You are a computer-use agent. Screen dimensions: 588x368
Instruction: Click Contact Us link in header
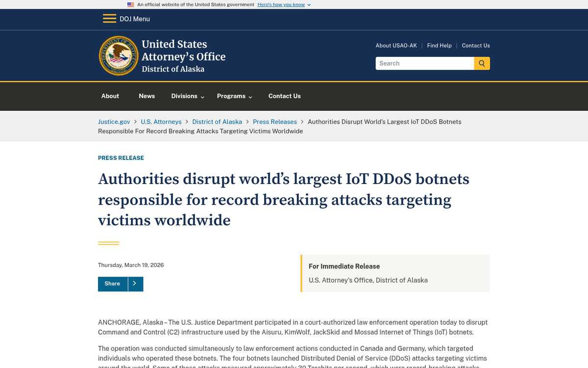[x=475, y=46]
